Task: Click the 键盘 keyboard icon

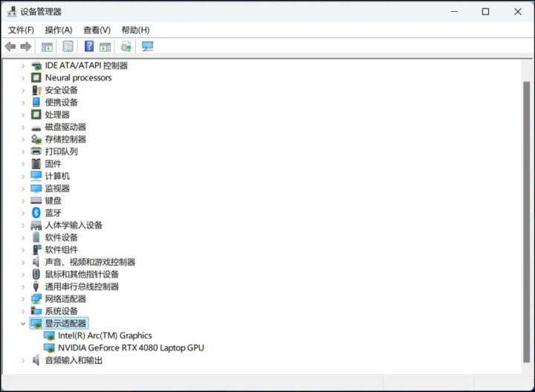Action: [x=36, y=200]
